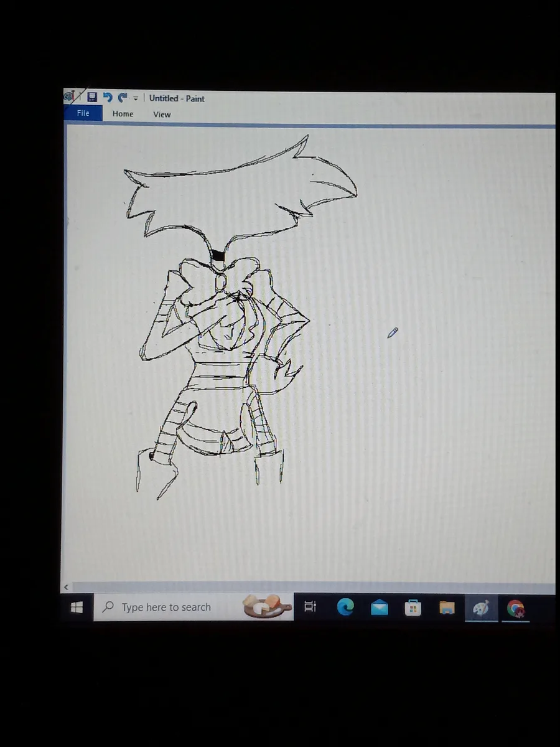Switch to the View ribbon tab
This screenshot has height=747, width=560.
click(x=162, y=115)
